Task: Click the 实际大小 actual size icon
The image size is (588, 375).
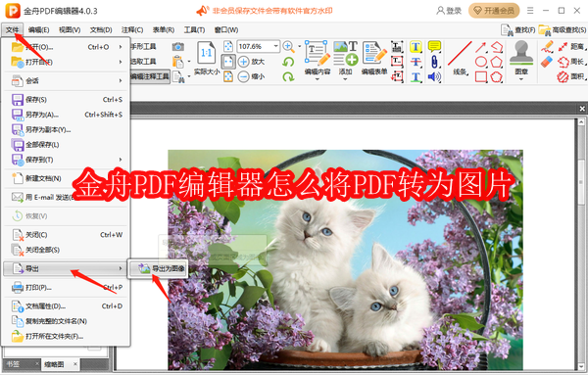Action: coord(206,53)
